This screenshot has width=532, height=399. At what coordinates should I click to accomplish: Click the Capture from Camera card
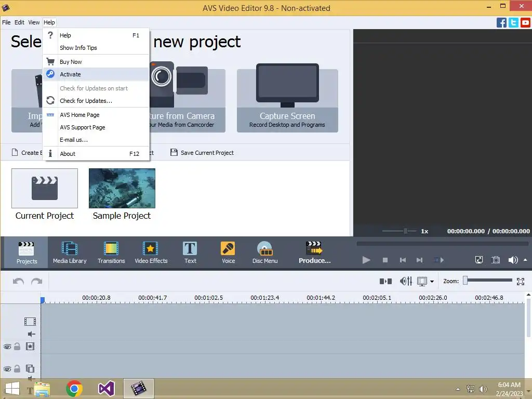tap(187, 98)
